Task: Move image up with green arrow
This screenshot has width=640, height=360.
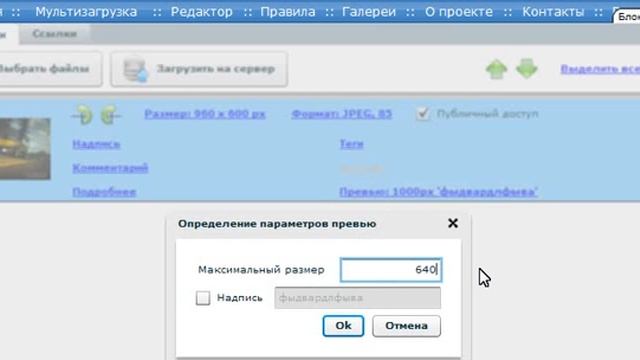Action: 496,69
